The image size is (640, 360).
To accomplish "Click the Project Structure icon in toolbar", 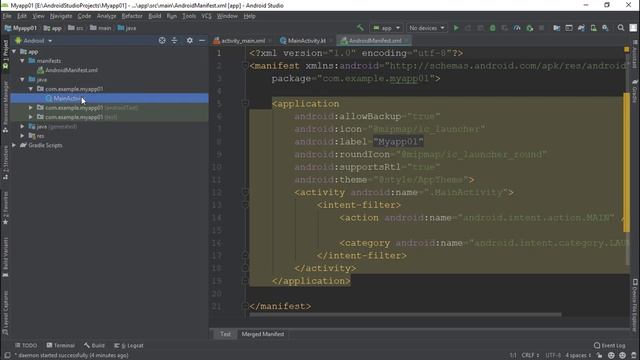I will (556, 28).
